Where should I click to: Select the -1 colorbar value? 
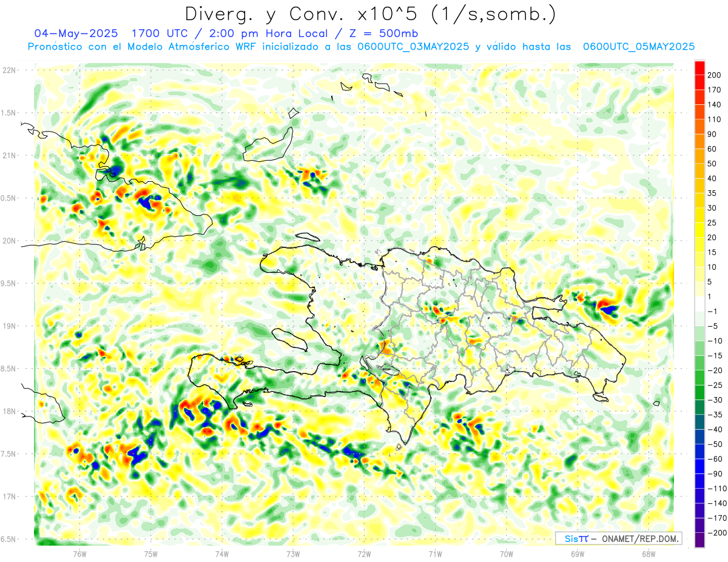pos(713,312)
